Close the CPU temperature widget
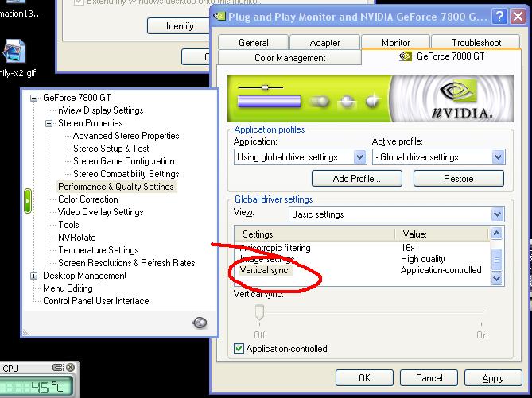The width and height of the screenshot is (532, 398). tap(72, 369)
